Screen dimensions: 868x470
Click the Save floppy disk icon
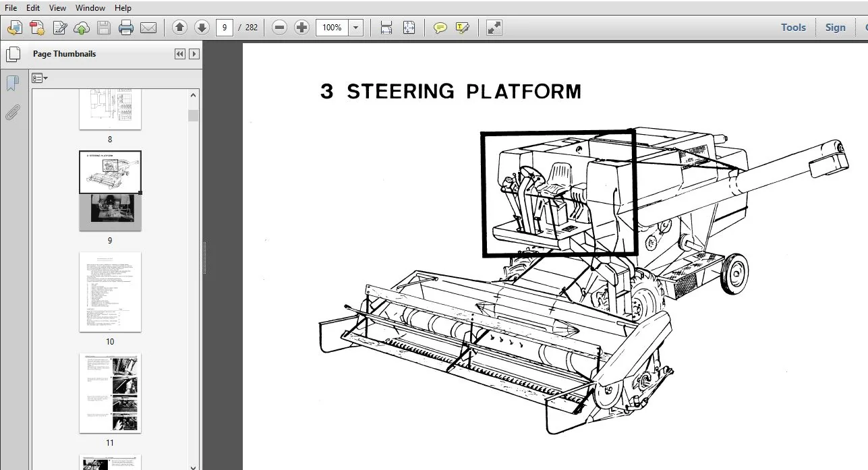coord(103,28)
